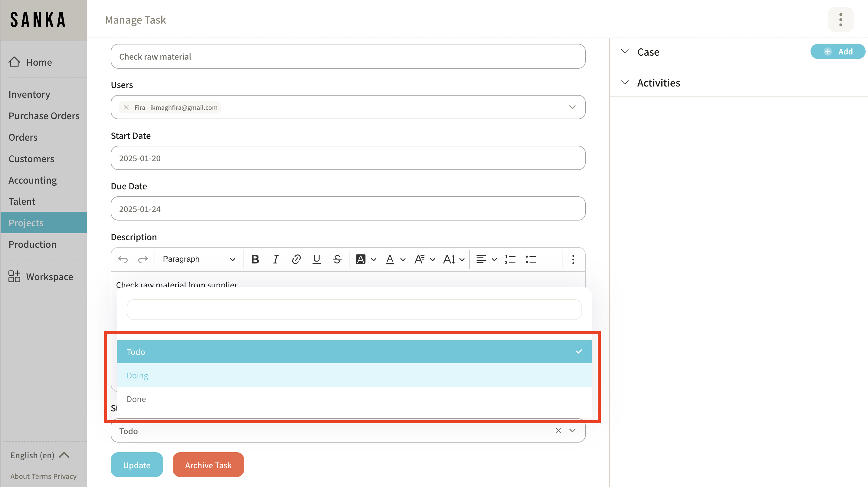Click the undo arrow in editor
Viewport: 868px width, 487px height.
pyautogui.click(x=123, y=259)
